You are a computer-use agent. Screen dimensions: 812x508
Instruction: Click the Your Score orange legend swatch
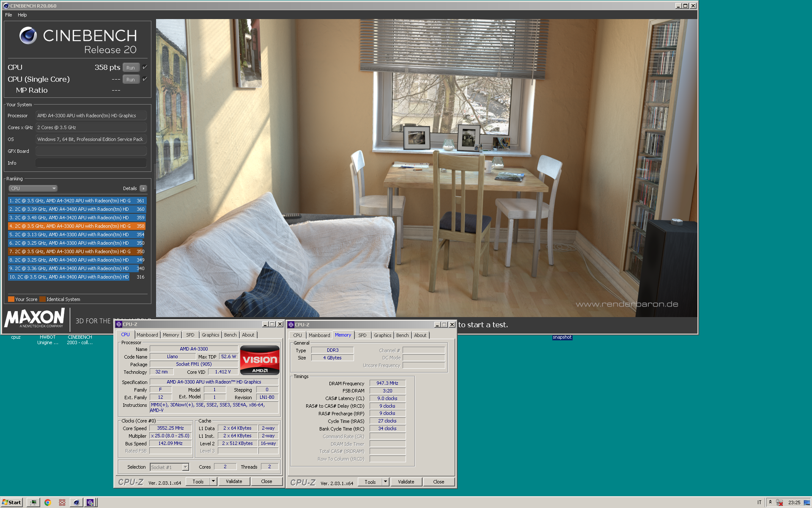point(11,299)
